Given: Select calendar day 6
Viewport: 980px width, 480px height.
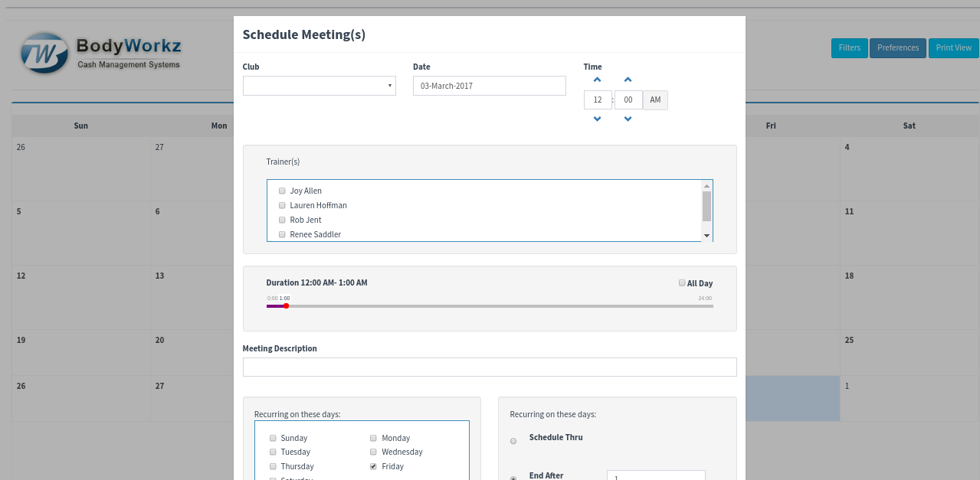Looking at the screenshot, I should point(192,233).
